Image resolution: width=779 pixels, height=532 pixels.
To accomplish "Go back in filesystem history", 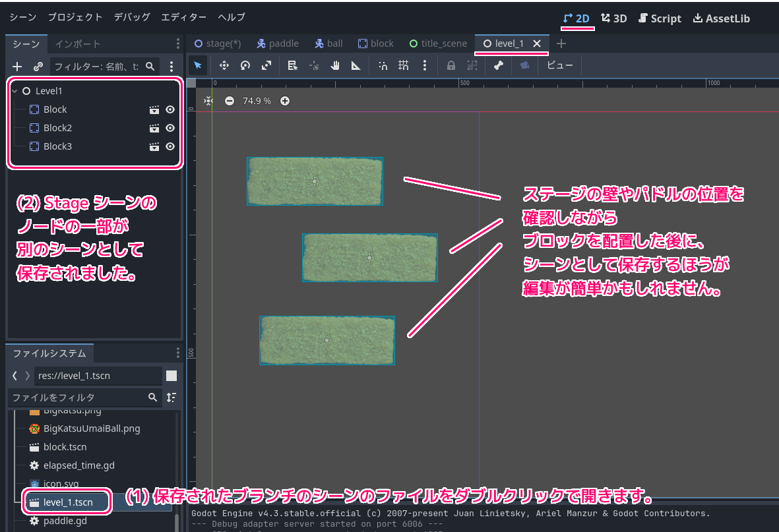I will (x=15, y=376).
